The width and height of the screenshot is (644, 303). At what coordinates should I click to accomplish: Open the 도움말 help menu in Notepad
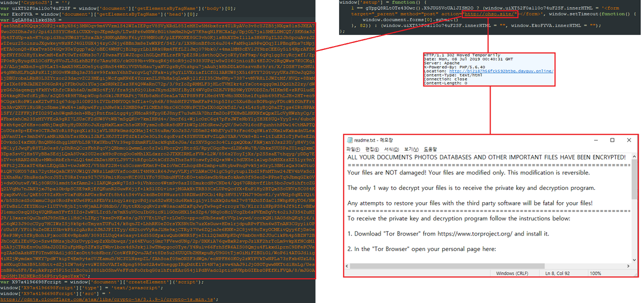(x=430, y=149)
